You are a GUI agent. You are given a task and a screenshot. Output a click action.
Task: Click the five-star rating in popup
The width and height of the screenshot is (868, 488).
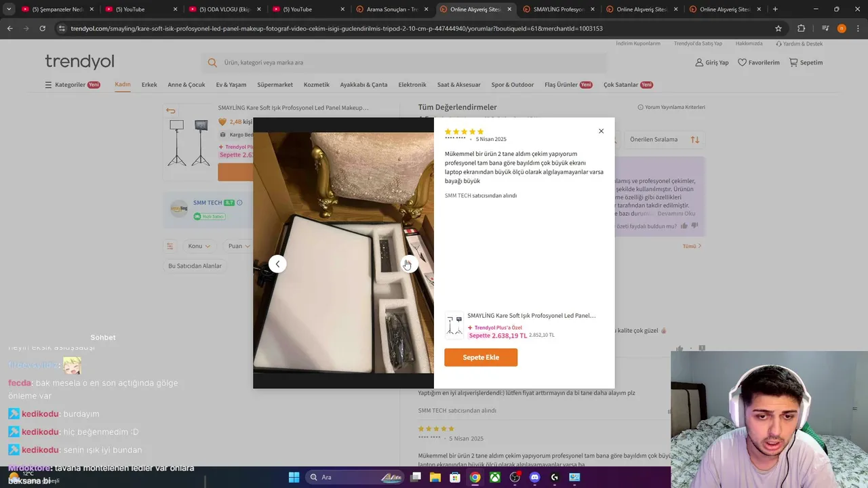(x=464, y=131)
